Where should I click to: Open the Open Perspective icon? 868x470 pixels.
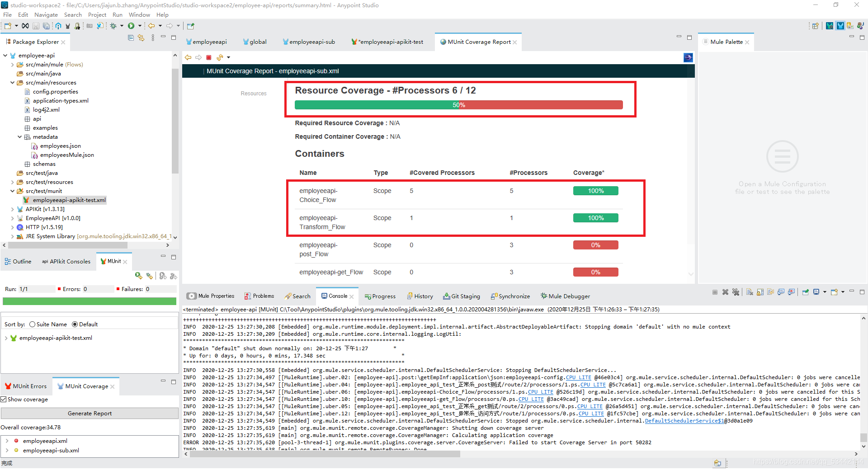pyautogui.click(x=816, y=26)
